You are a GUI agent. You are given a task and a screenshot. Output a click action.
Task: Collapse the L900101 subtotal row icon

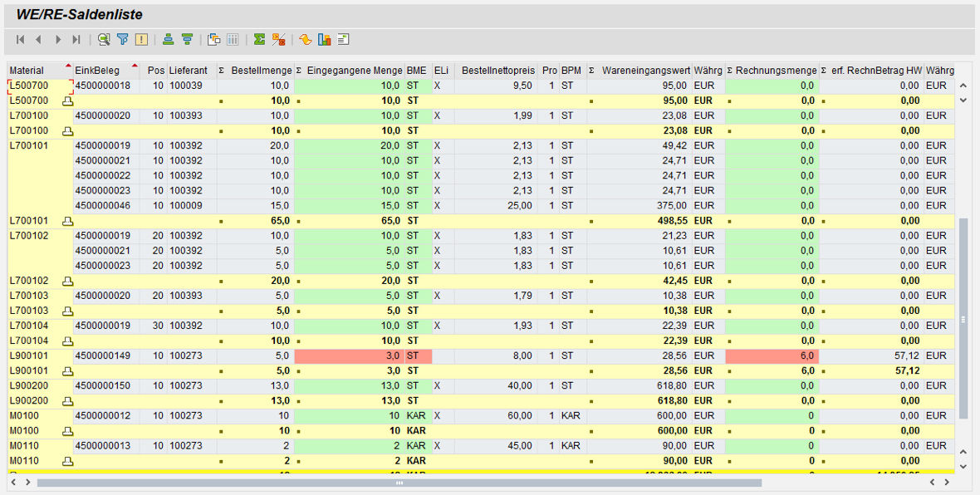[68, 370]
